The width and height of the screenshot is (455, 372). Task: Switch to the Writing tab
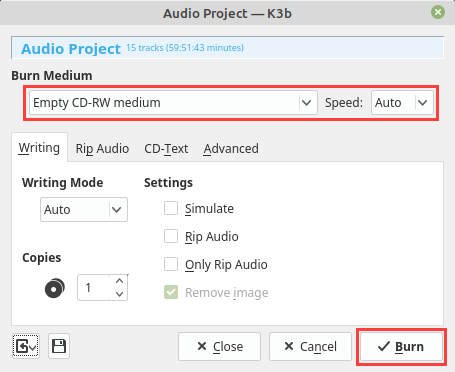click(39, 148)
